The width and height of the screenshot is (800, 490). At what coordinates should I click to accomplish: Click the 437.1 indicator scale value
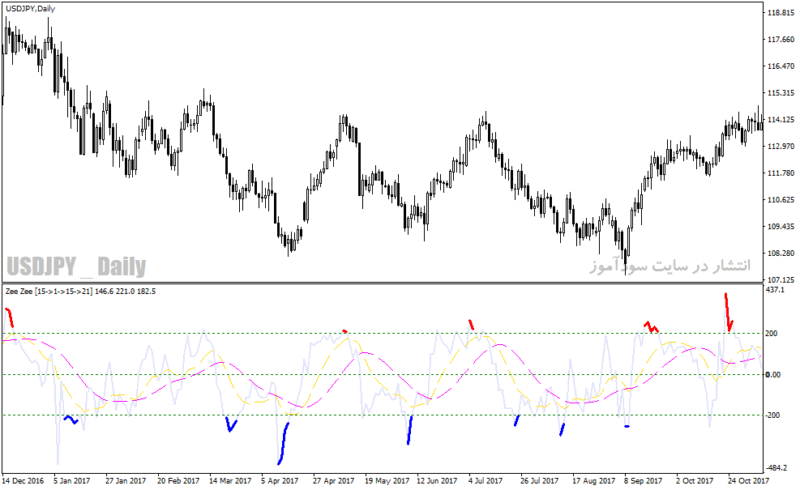pyautogui.click(x=775, y=289)
